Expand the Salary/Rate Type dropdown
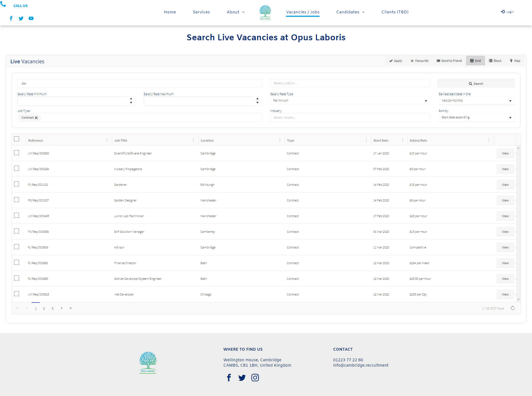This screenshot has height=396, width=532. [350, 101]
